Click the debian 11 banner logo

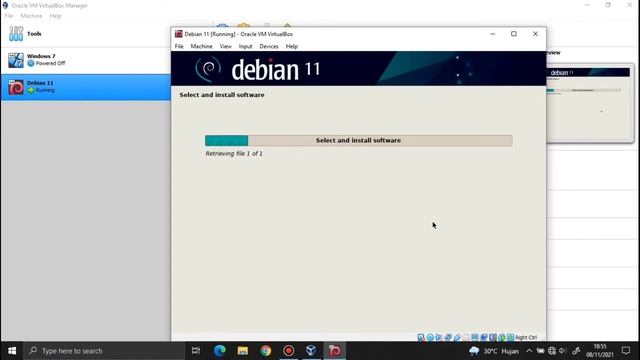pos(257,69)
